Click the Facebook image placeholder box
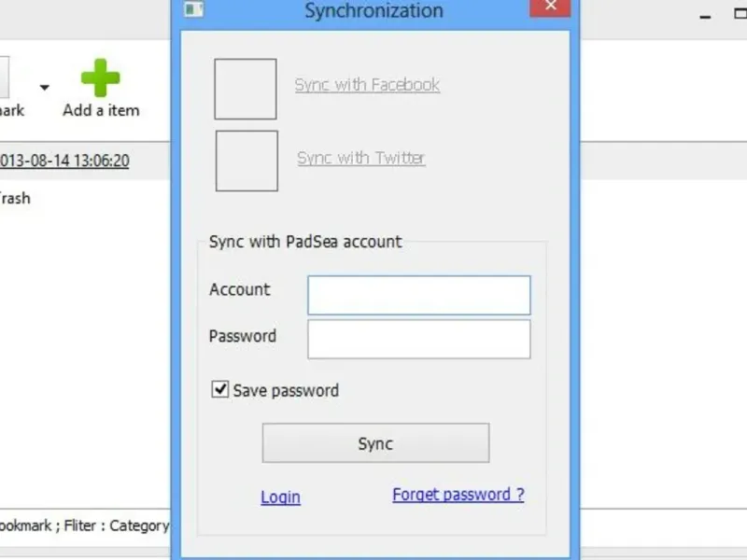Image resolution: width=747 pixels, height=560 pixels. (x=246, y=90)
